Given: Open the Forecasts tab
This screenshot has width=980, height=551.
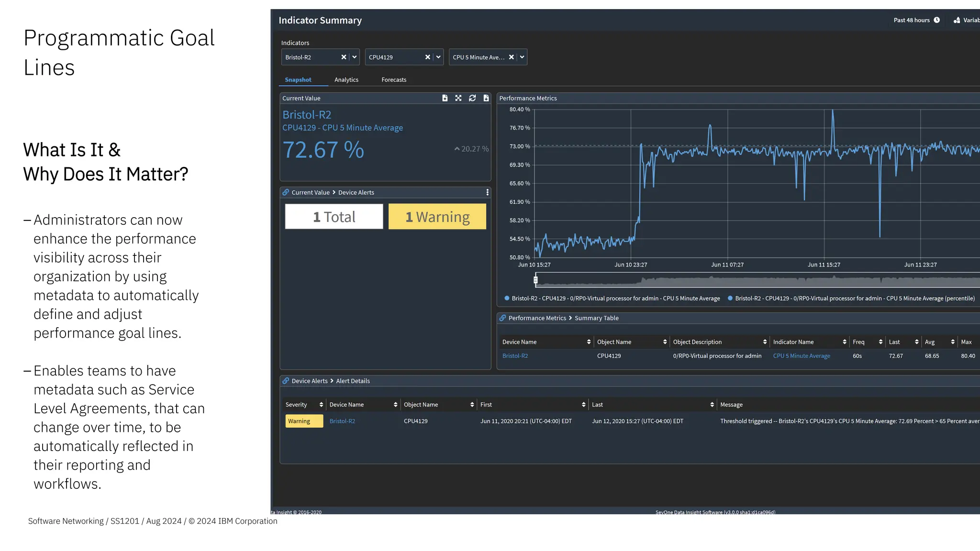Looking at the screenshot, I should (x=393, y=80).
